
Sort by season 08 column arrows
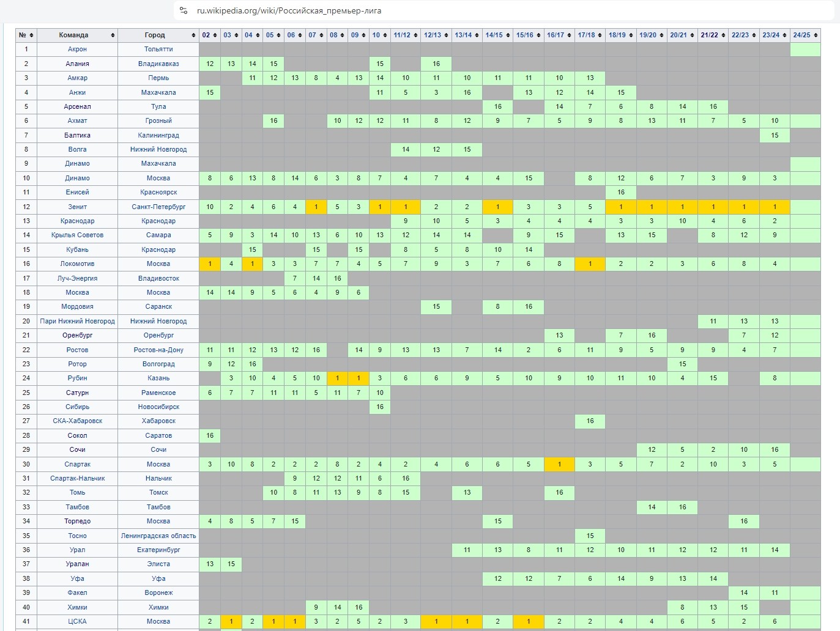pyautogui.click(x=343, y=35)
